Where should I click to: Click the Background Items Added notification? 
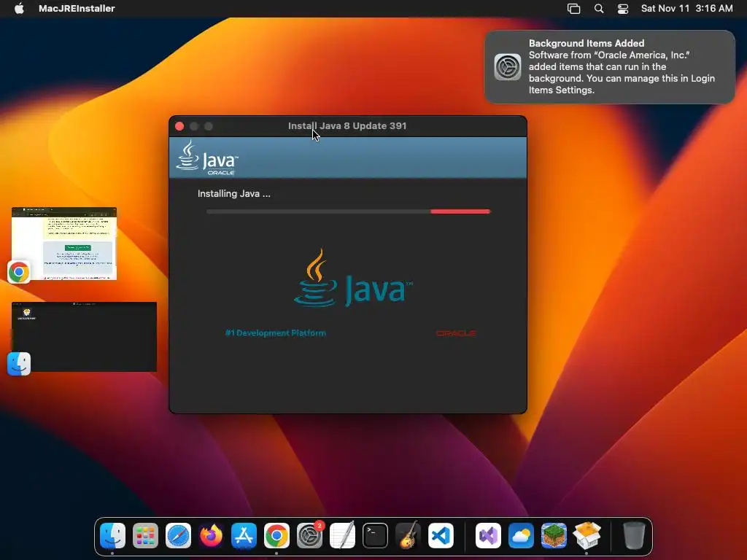point(610,66)
